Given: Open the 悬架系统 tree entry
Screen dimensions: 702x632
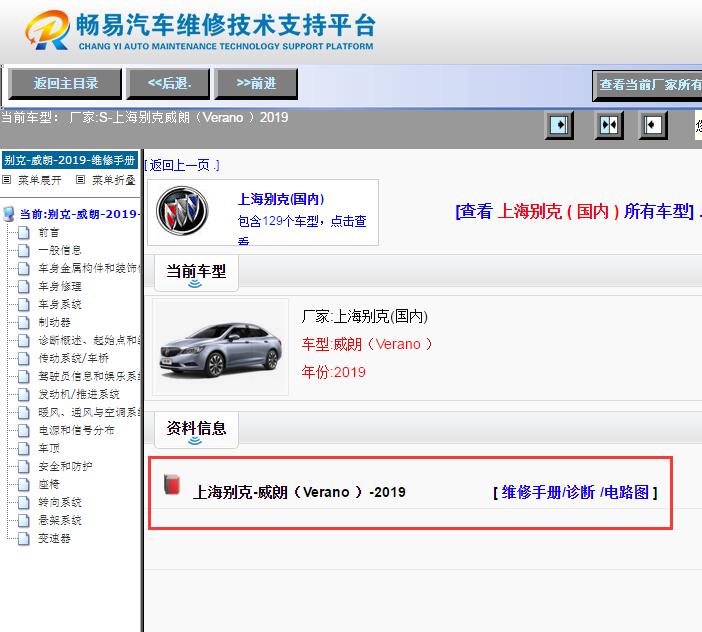Looking at the screenshot, I should click(60, 520).
